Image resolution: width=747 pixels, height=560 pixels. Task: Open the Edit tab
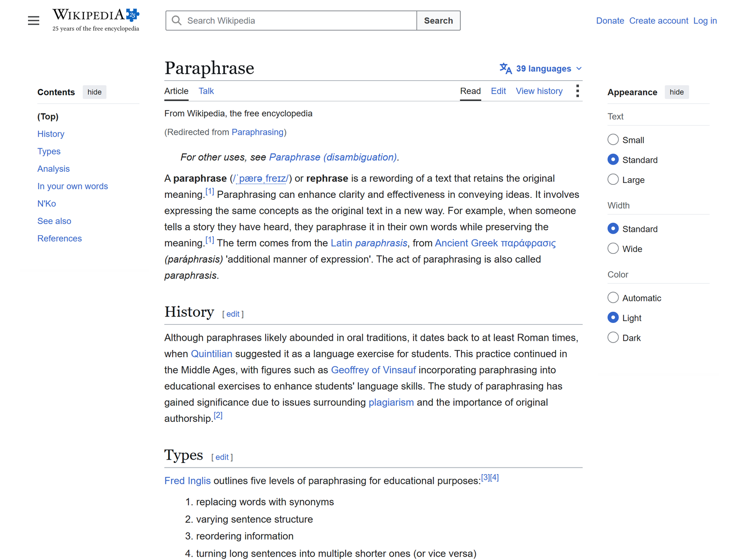coord(498,91)
